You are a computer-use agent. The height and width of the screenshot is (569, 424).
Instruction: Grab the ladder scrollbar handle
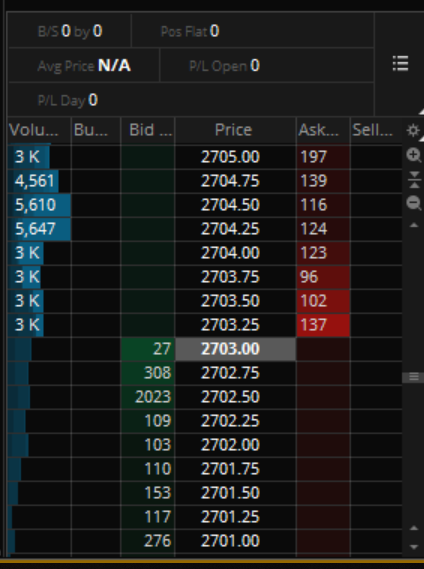[413, 377]
